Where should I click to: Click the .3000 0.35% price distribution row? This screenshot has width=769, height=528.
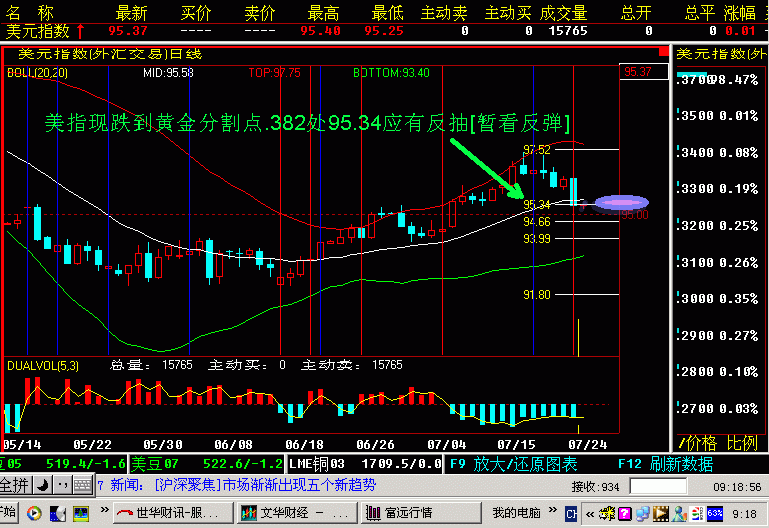pyautogui.click(x=718, y=299)
